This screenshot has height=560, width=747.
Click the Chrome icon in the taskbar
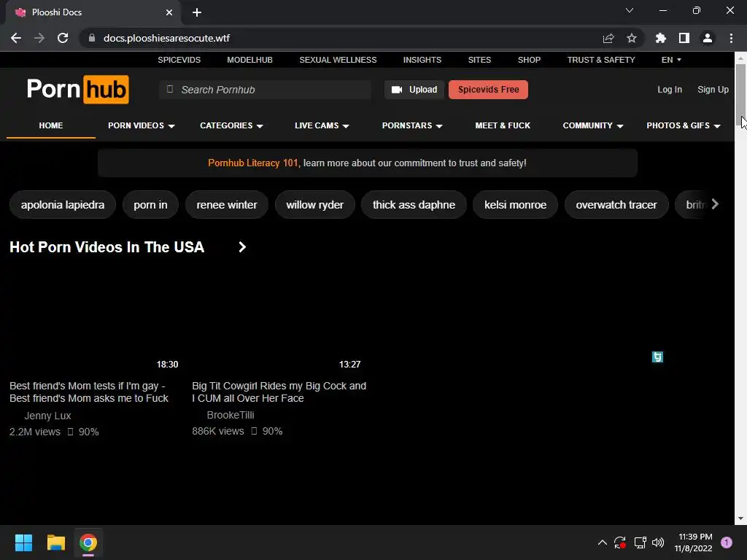click(x=88, y=542)
